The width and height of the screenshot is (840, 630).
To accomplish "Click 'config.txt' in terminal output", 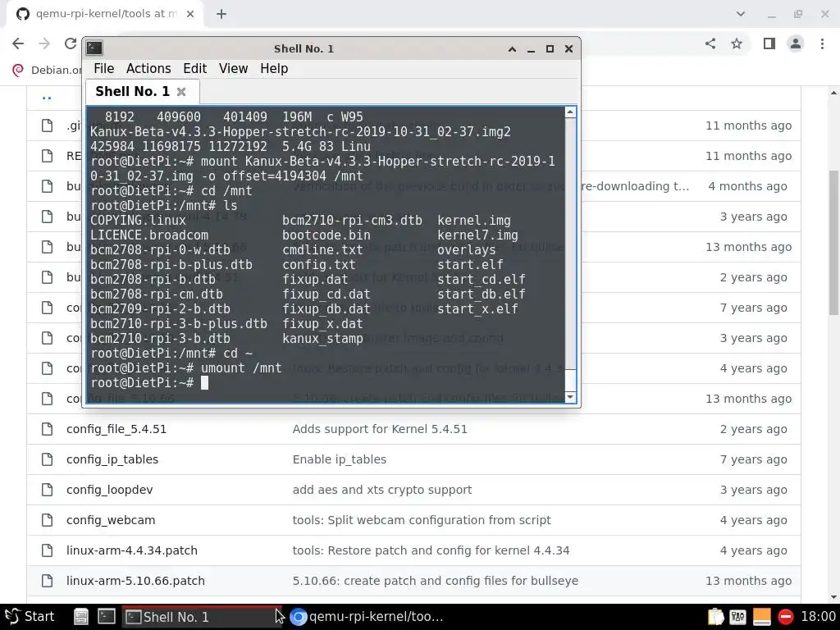I will click(x=319, y=265).
